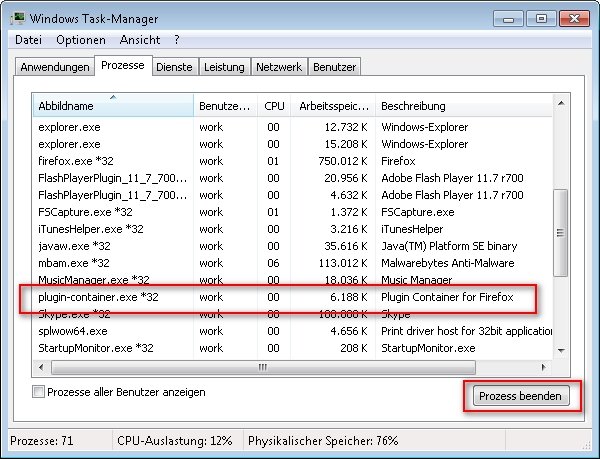Maximize the Task-Manager window
Screen dimensions: 600x459
[x=541, y=19]
